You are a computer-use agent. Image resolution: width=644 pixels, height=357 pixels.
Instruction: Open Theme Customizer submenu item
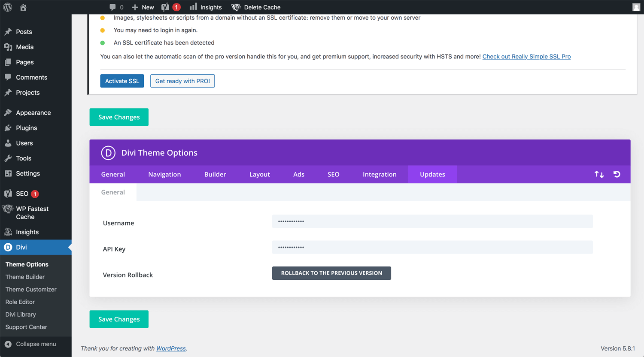pos(31,289)
